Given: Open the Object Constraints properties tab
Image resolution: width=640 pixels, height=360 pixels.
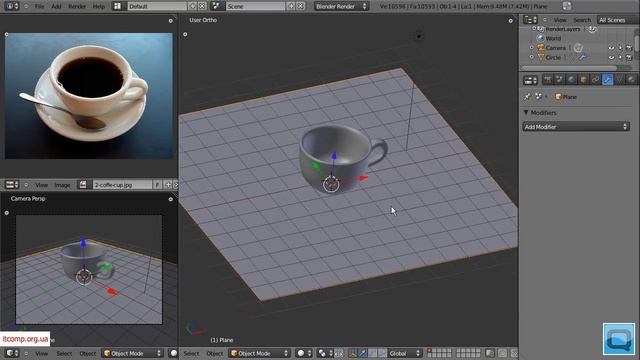Looking at the screenshot, I should click(x=596, y=80).
